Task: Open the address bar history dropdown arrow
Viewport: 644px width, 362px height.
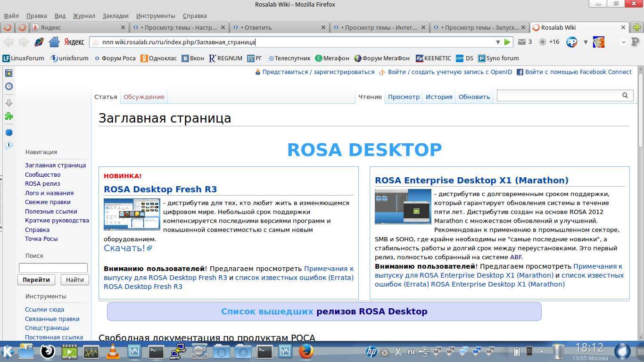Action: point(498,42)
